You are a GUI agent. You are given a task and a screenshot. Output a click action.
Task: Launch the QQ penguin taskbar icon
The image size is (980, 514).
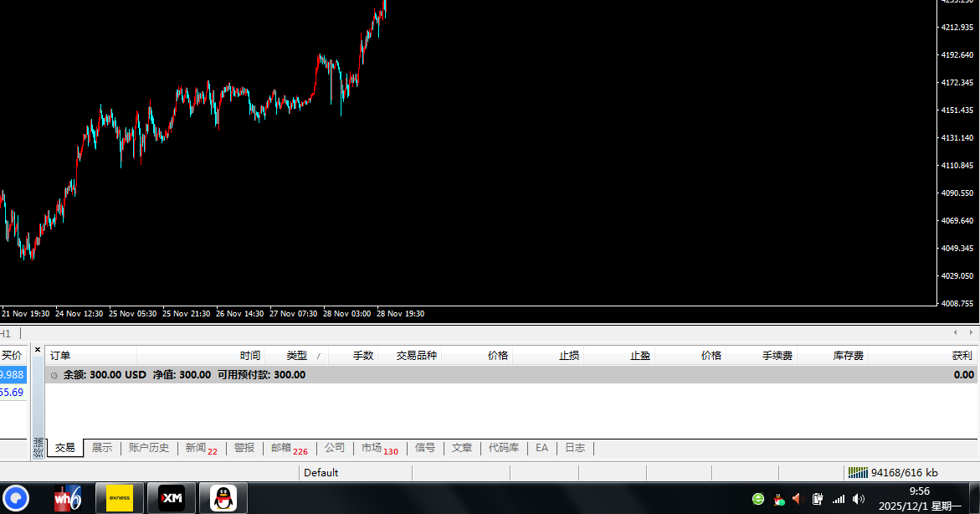pos(223,498)
